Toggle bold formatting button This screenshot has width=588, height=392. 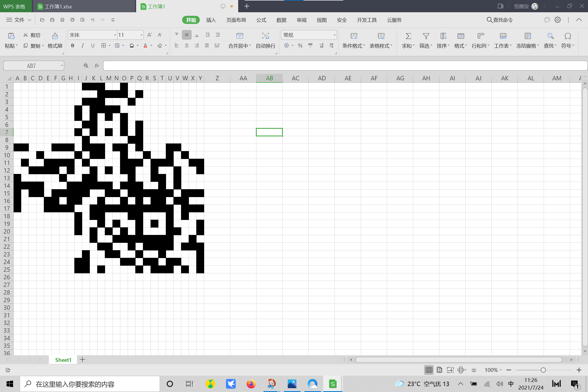click(72, 45)
